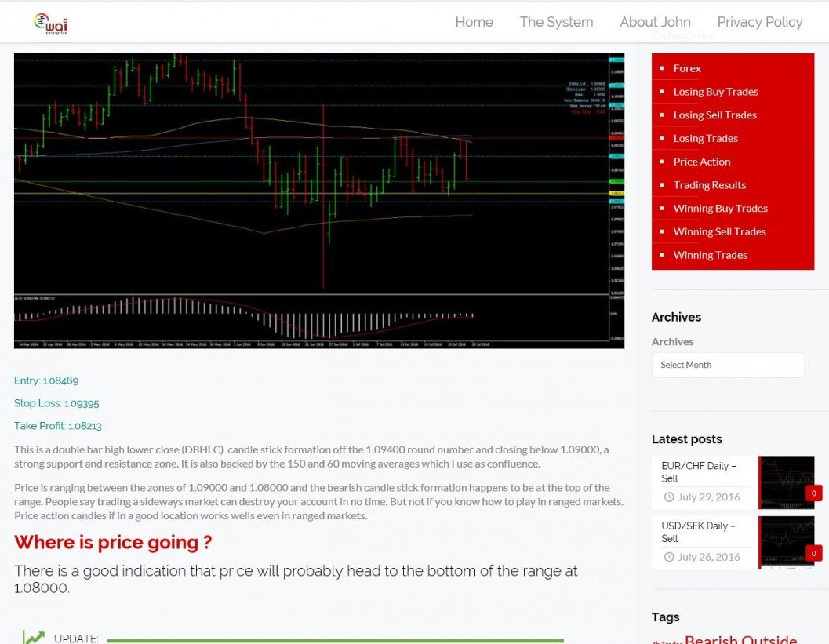Image resolution: width=829 pixels, height=644 pixels.
Task: Open the Privacy Policy page
Action: click(x=760, y=22)
